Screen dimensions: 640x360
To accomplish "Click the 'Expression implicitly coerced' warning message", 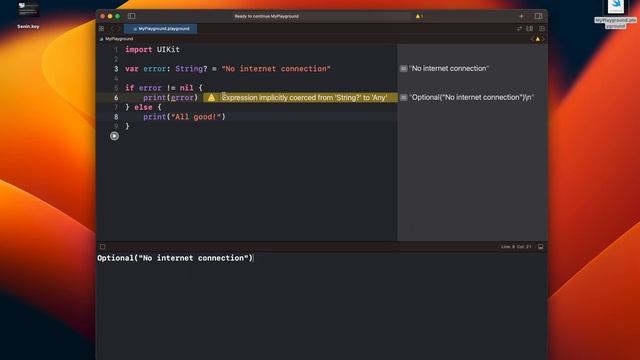I will point(304,98).
